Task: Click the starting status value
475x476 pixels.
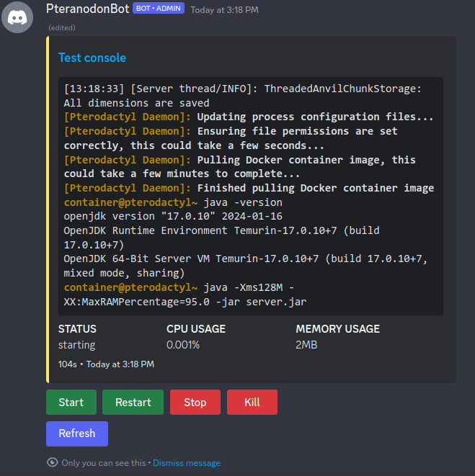Action: tap(76, 345)
